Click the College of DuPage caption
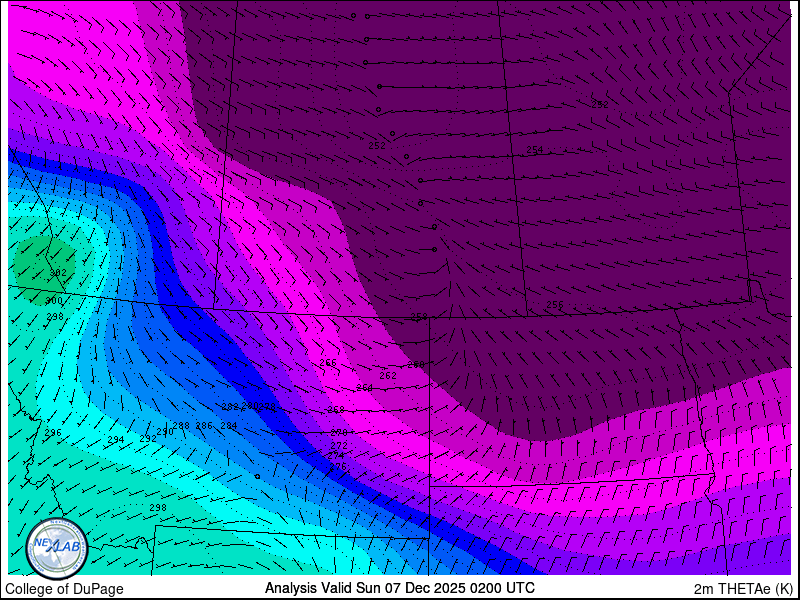 64,589
